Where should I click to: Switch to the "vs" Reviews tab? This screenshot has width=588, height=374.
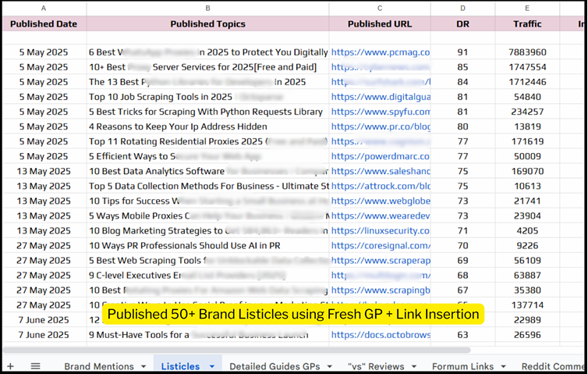pos(376,366)
